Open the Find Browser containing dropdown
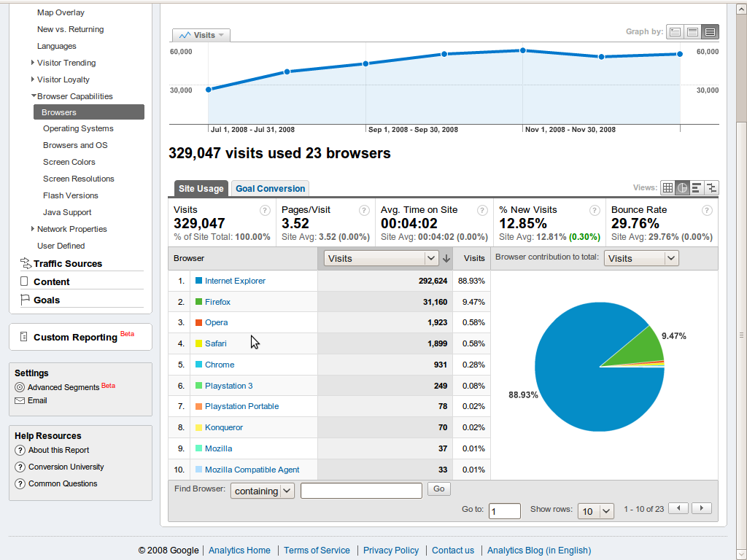This screenshot has height=560, width=747. (x=263, y=491)
